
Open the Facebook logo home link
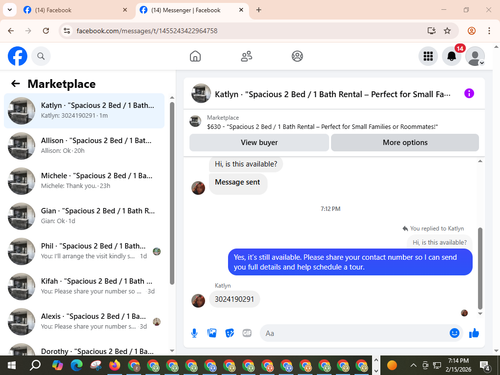[x=17, y=56]
